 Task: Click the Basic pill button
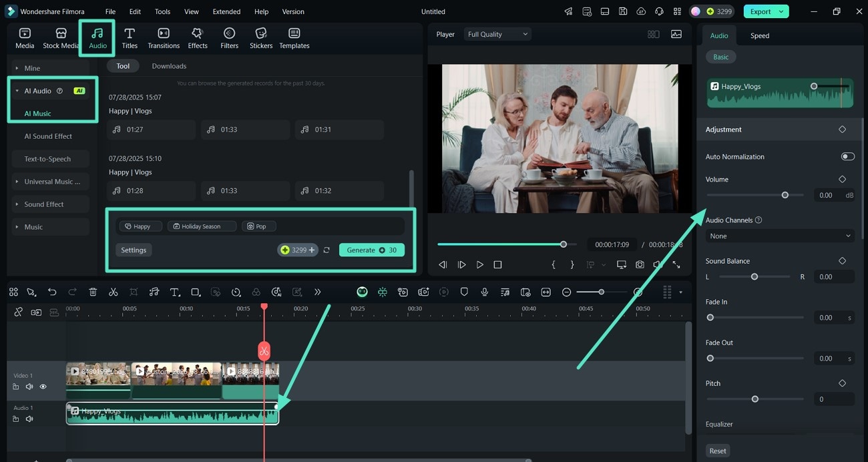[x=721, y=57]
